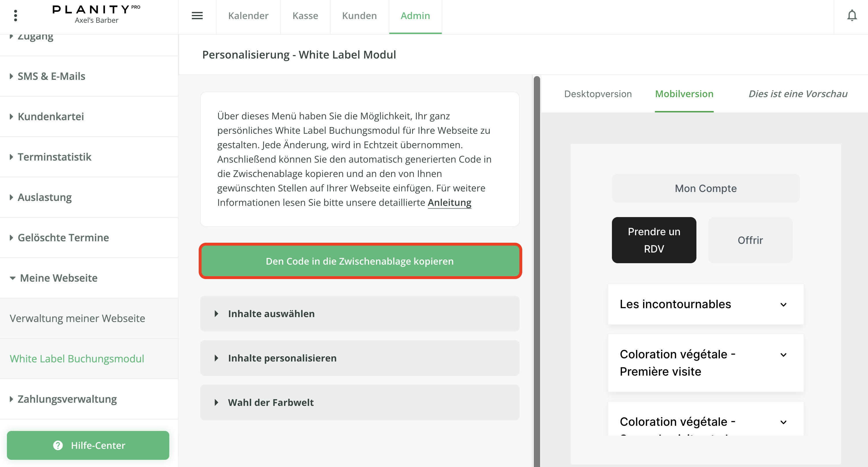Switch to the Kalender tab

[x=248, y=16]
